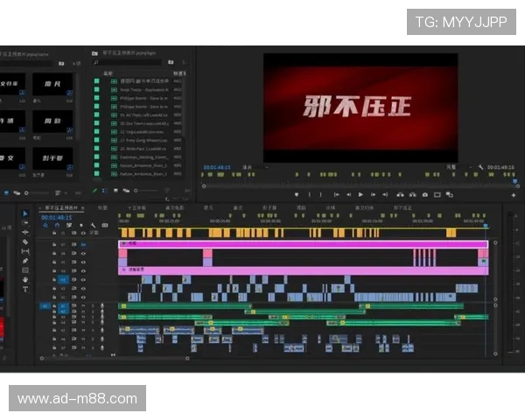Select the Selection arrow tool
Viewport: 525px width, 420px height.
pyautogui.click(x=24, y=213)
